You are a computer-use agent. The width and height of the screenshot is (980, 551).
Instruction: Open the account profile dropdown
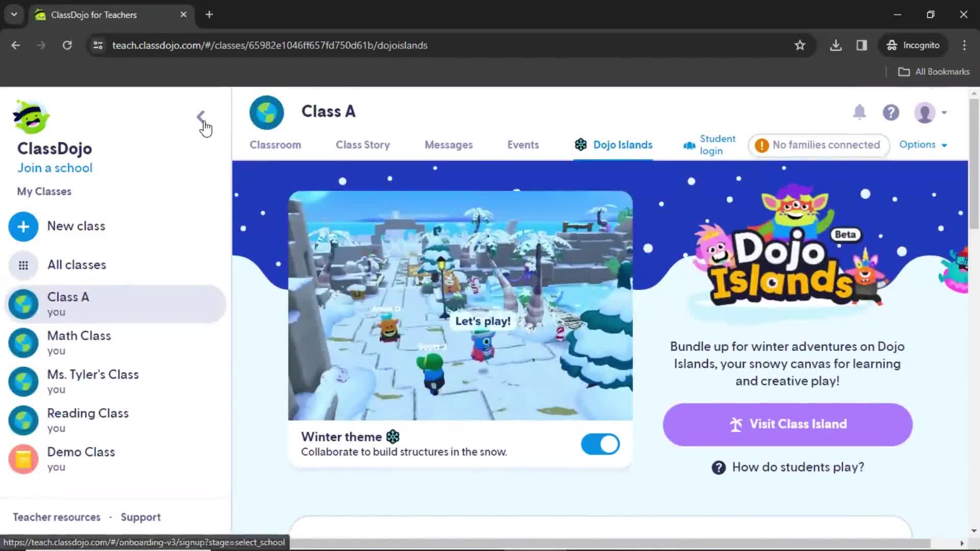click(x=932, y=112)
